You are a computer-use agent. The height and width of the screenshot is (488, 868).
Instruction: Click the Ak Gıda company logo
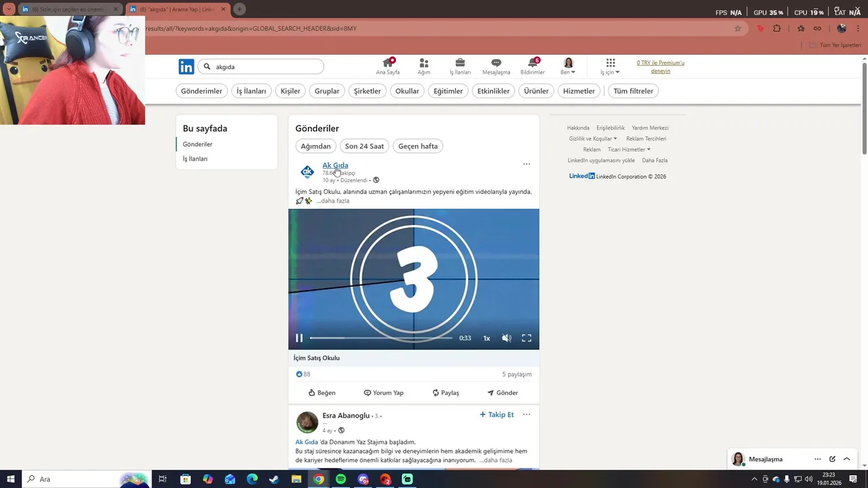click(x=307, y=172)
